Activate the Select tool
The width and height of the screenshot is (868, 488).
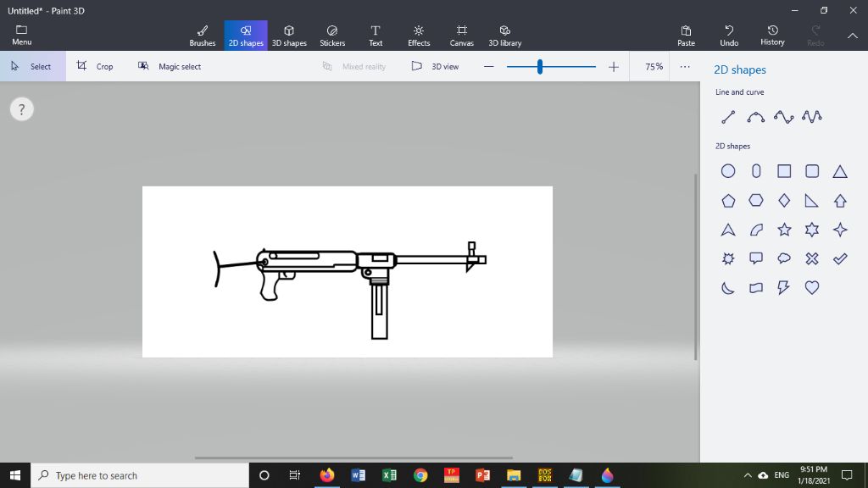tap(33, 66)
